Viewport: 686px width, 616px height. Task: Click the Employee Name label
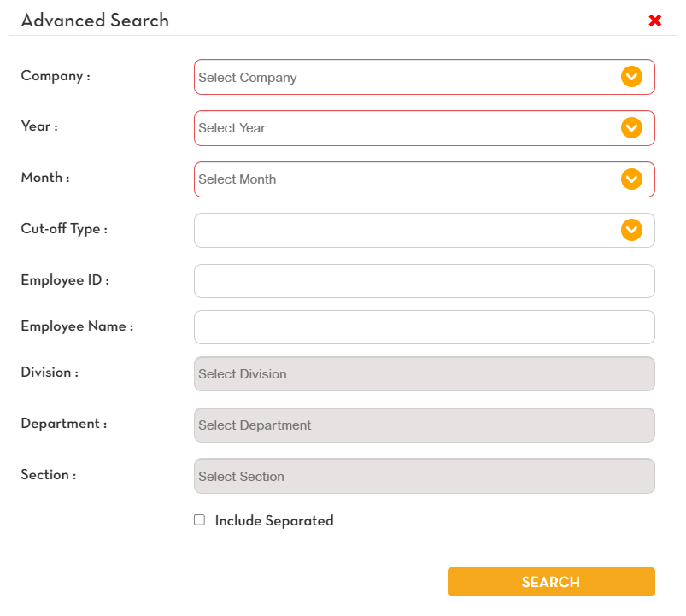pyautogui.click(x=77, y=326)
